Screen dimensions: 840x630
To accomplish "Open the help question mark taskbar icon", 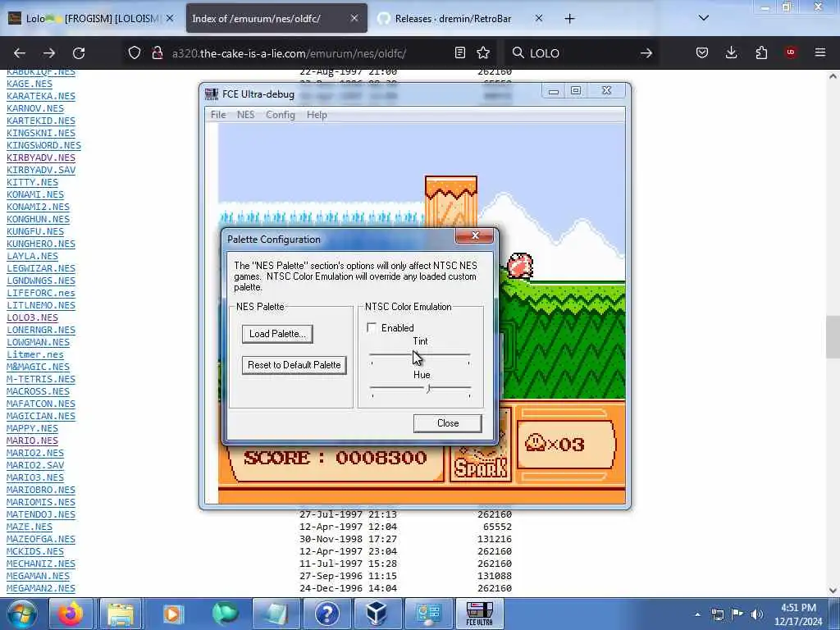I will click(326, 614).
